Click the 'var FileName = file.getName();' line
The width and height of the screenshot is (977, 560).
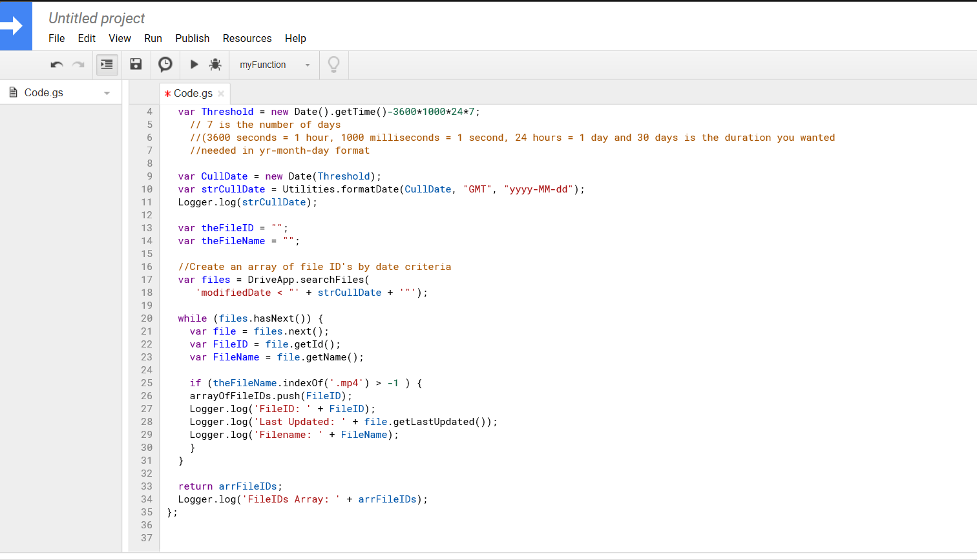pos(277,357)
